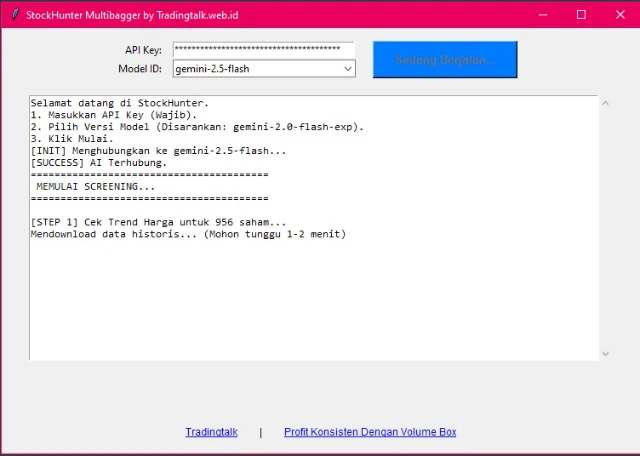Expand the Model ID dropdown arrow
This screenshot has height=456, width=640.
[348, 69]
